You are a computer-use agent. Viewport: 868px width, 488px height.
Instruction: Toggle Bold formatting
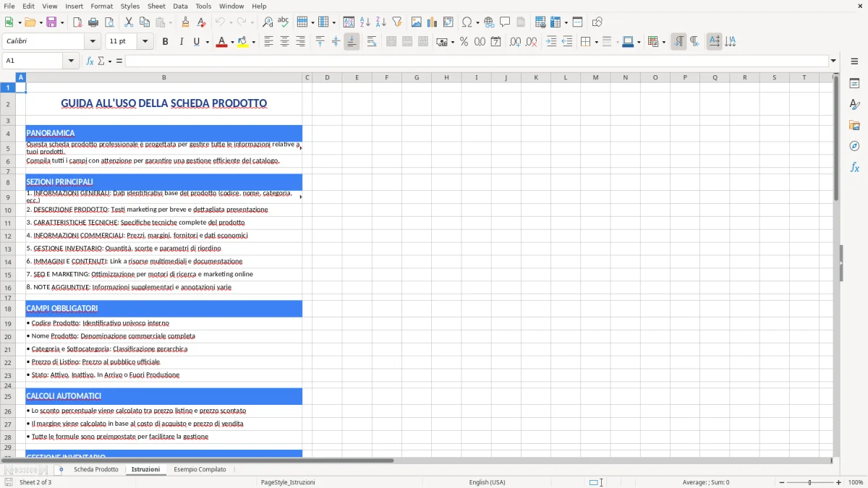[x=165, y=42]
